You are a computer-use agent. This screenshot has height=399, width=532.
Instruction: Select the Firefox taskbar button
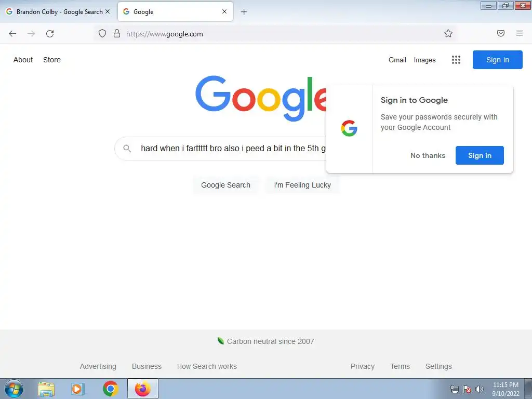[x=143, y=389]
